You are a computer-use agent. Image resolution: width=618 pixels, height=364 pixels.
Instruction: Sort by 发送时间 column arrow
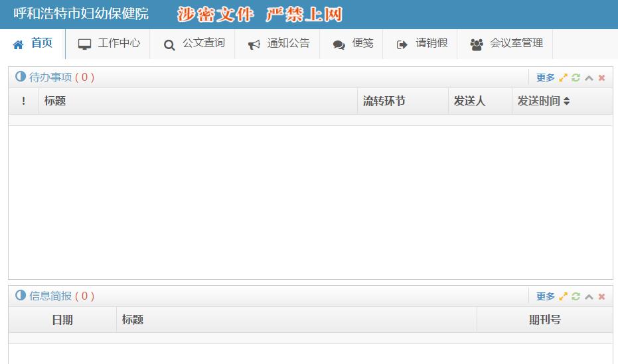coord(567,101)
